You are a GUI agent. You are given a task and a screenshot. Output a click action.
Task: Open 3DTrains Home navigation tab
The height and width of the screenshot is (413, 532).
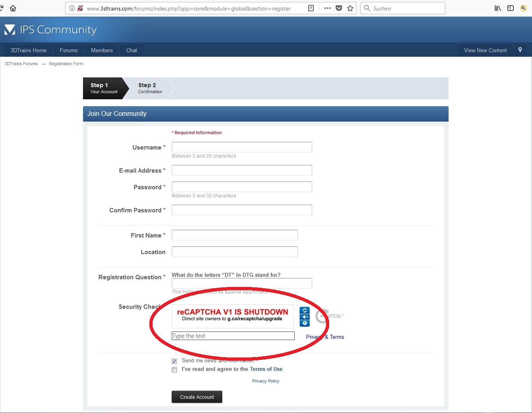pos(28,50)
